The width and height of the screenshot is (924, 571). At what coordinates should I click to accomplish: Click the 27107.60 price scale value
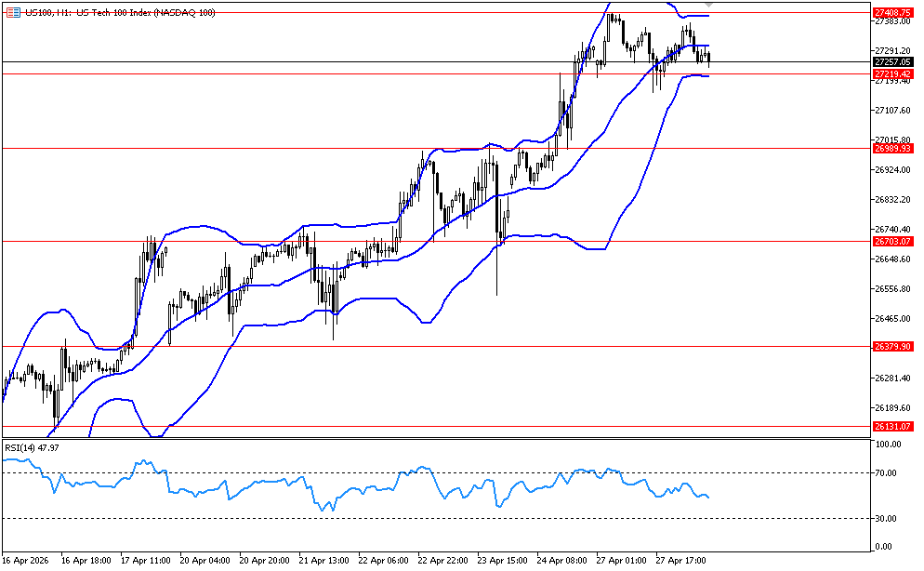(892, 111)
